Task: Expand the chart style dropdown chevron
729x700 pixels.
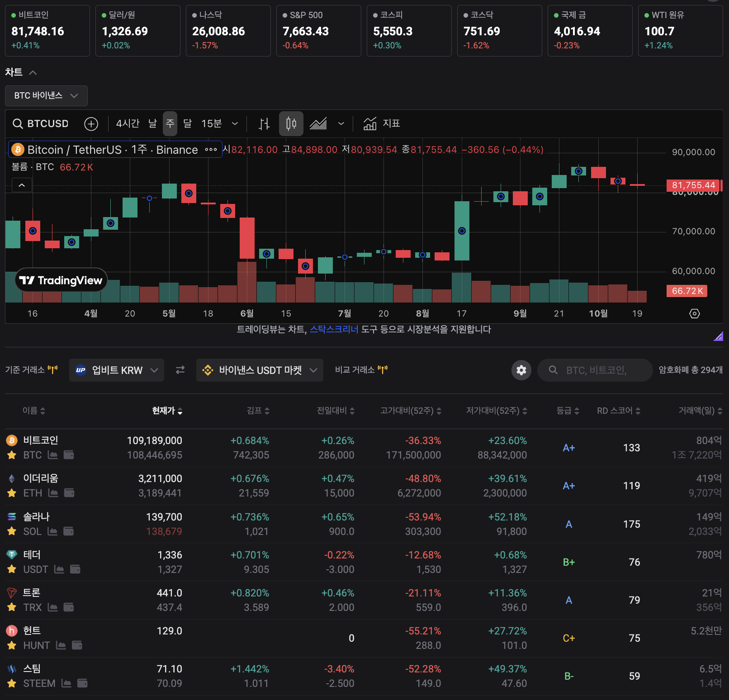Action: click(x=341, y=123)
